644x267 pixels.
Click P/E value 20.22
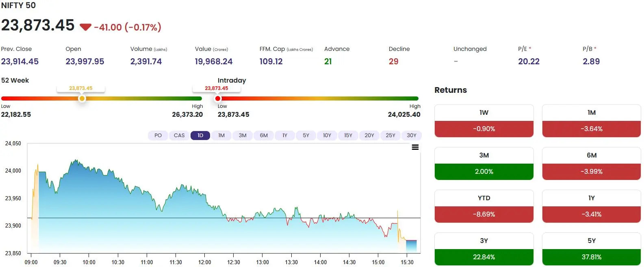tap(529, 61)
